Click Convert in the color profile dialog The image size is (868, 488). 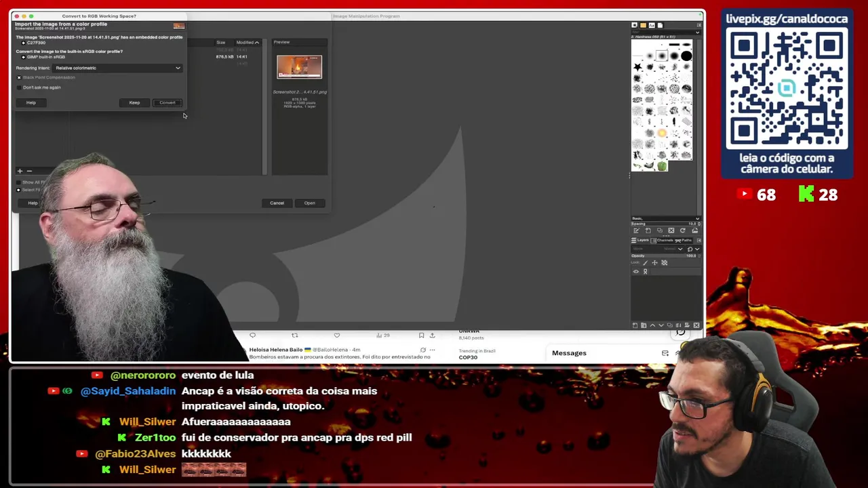(x=167, y=102)
